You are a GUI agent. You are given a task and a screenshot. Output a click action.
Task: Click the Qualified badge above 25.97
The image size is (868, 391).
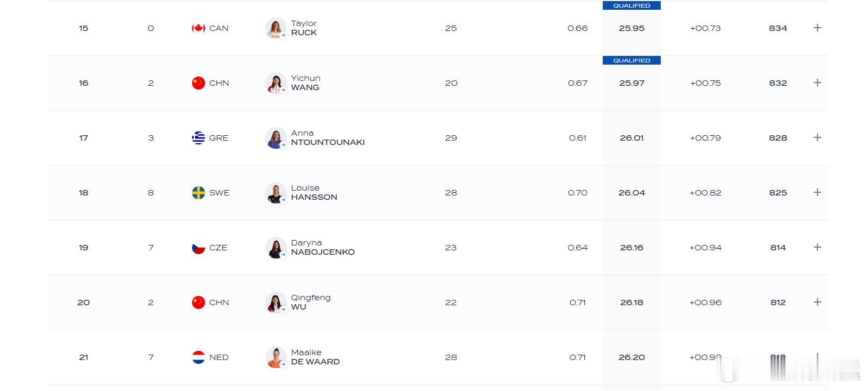click(631, 60)
